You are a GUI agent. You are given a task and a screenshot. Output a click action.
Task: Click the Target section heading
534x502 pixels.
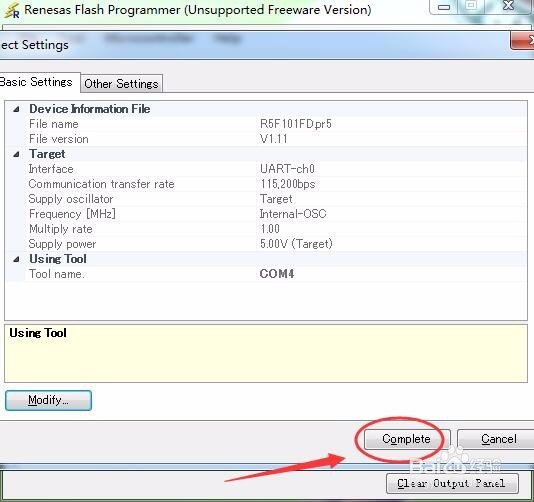coord(47,154)
